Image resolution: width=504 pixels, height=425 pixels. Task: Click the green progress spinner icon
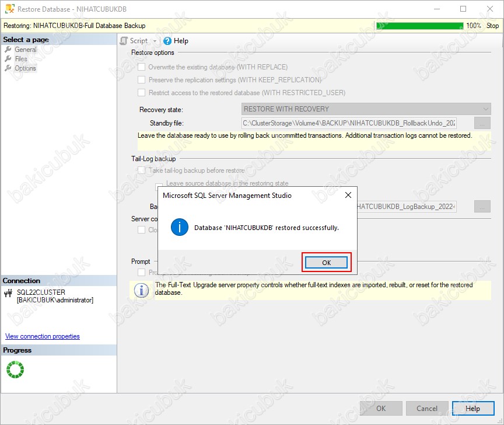pos(15,370)
